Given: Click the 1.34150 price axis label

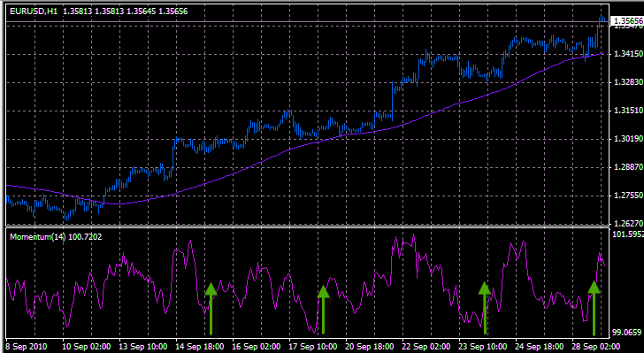Looking at the screenshot, I should (x=627, y=54).
